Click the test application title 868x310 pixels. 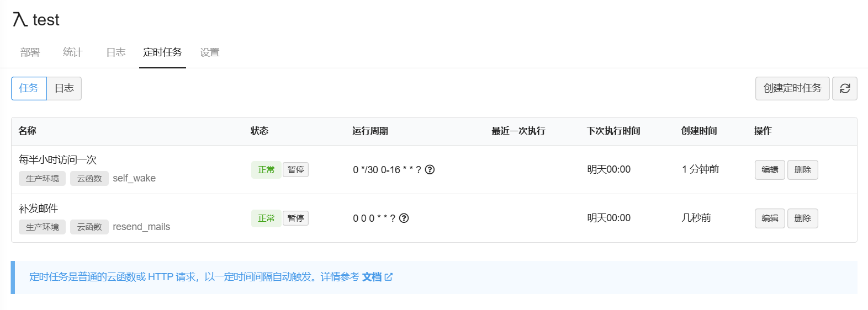(46, 20)
